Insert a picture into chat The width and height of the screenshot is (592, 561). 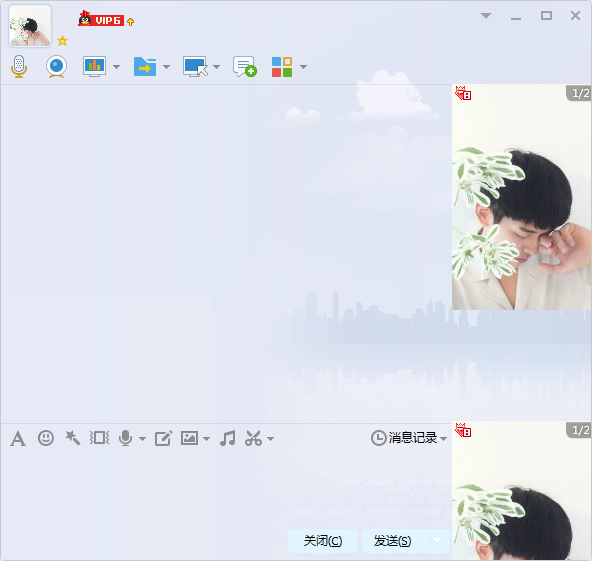189,438
